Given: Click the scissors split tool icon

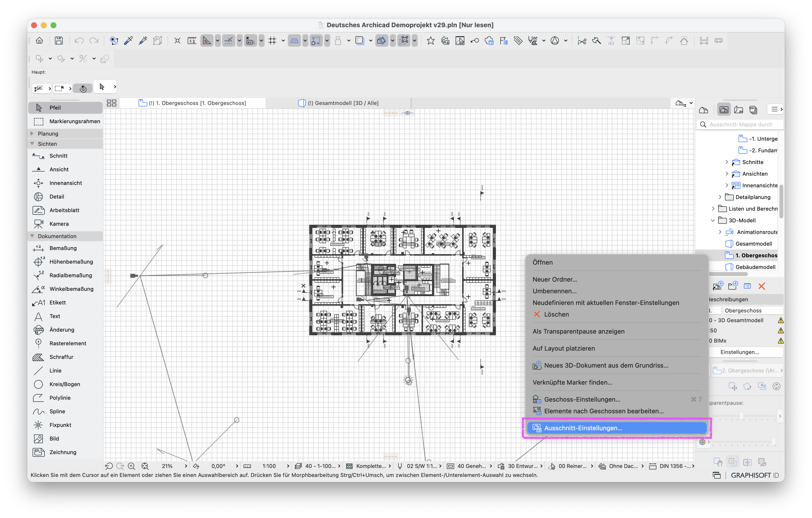Looking at the screenshot, I should click(x=582, y=41).
